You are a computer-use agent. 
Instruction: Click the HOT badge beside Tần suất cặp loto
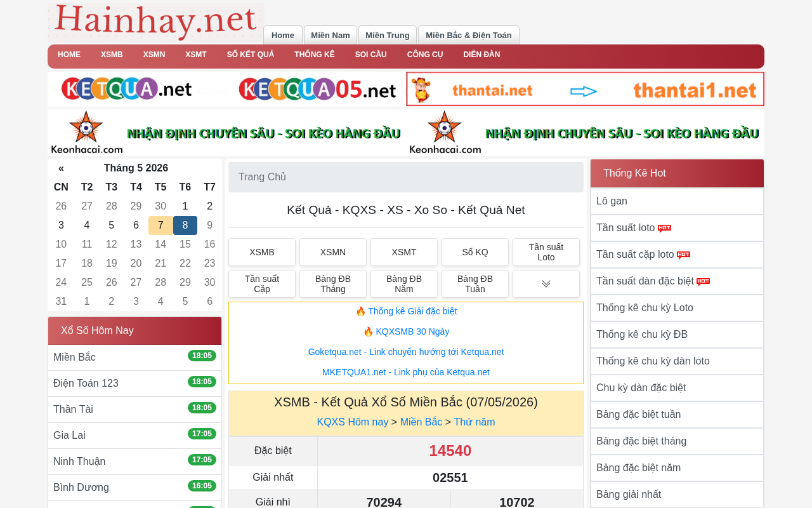click(683, 255)
